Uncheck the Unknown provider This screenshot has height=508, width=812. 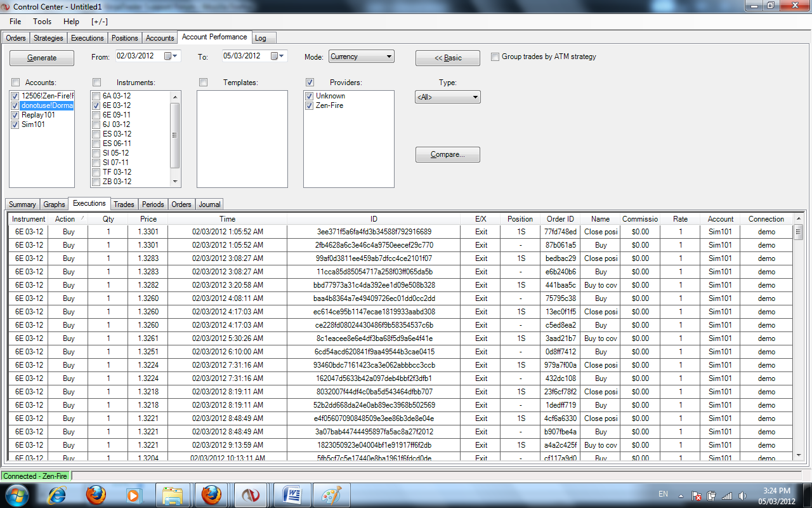[x=310, y=96]
